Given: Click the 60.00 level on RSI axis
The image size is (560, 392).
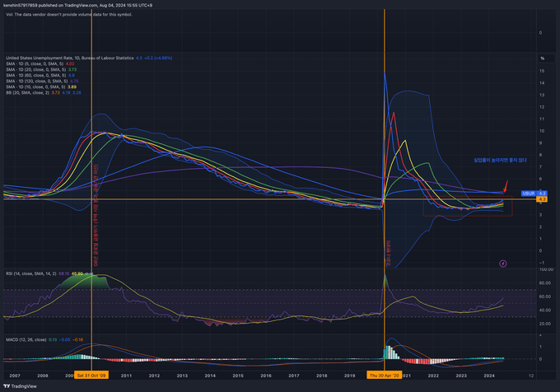Looking at the screenshot, I should (x=544, y=296).
